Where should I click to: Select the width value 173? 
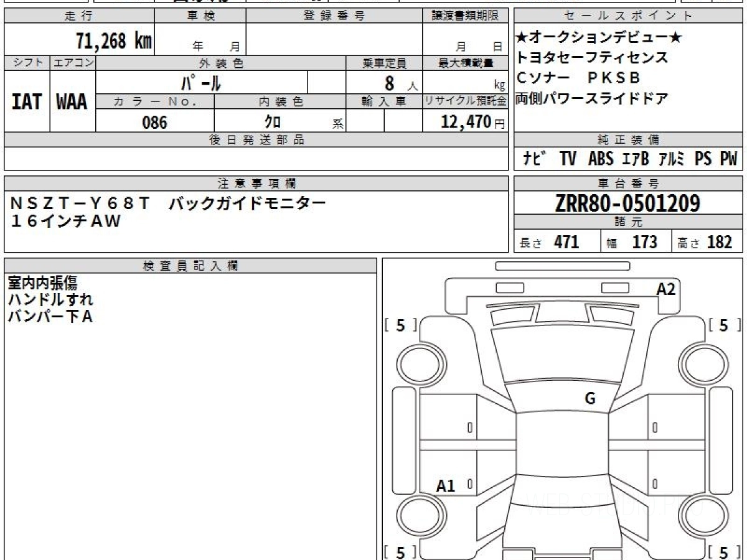[x=645, y=242]
